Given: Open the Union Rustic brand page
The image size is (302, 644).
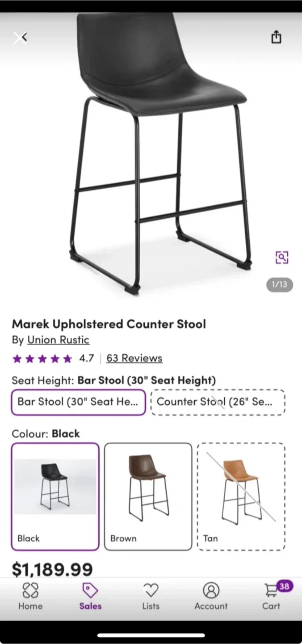Looking at the screenshot, I should click(x=58, y=340).
